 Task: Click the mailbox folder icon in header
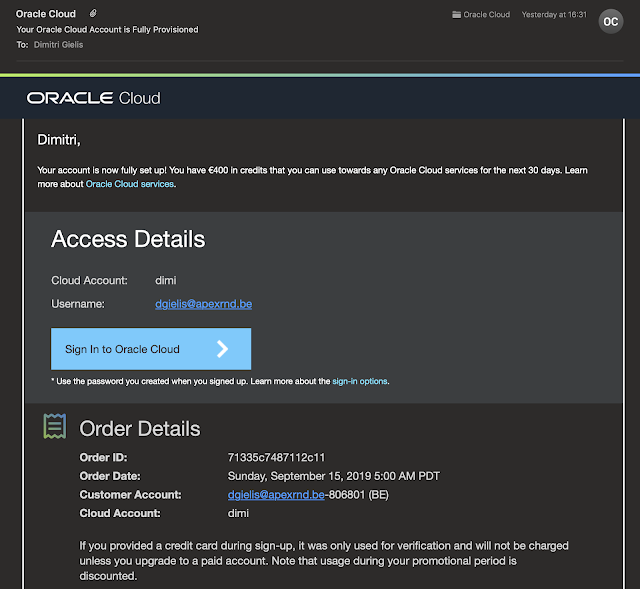(x=456, y=15)
